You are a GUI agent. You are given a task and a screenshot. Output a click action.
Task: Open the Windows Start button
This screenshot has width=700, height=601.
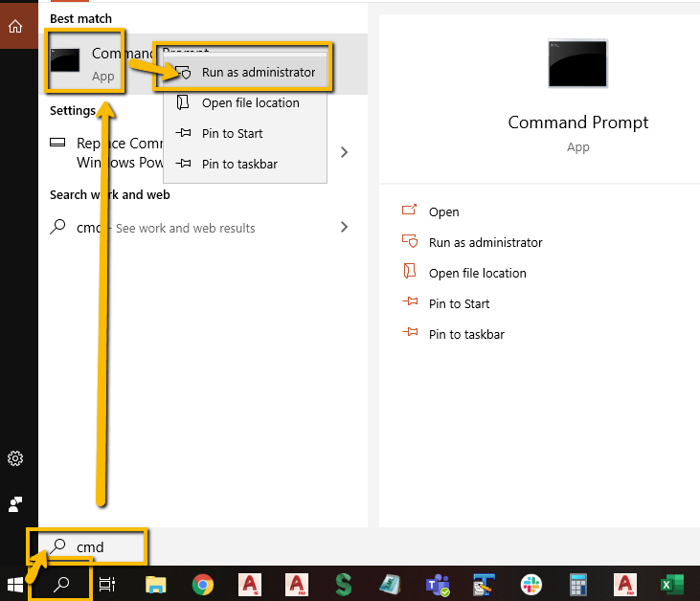click(15, 585)
